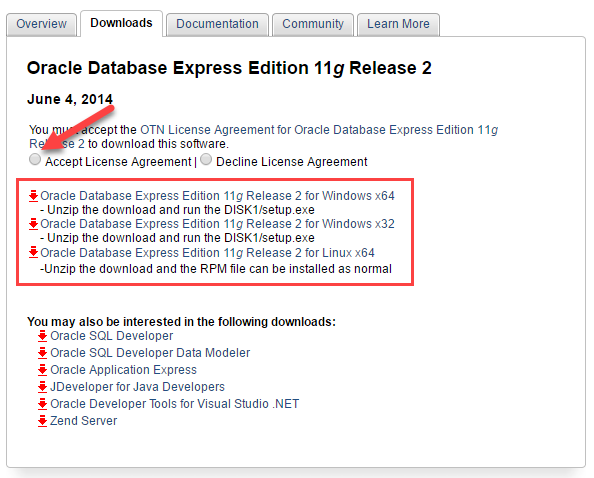
Task: Click the page heading 'Oracle Database Express Edition 11g Release 2'
Action: click(229, 69)
